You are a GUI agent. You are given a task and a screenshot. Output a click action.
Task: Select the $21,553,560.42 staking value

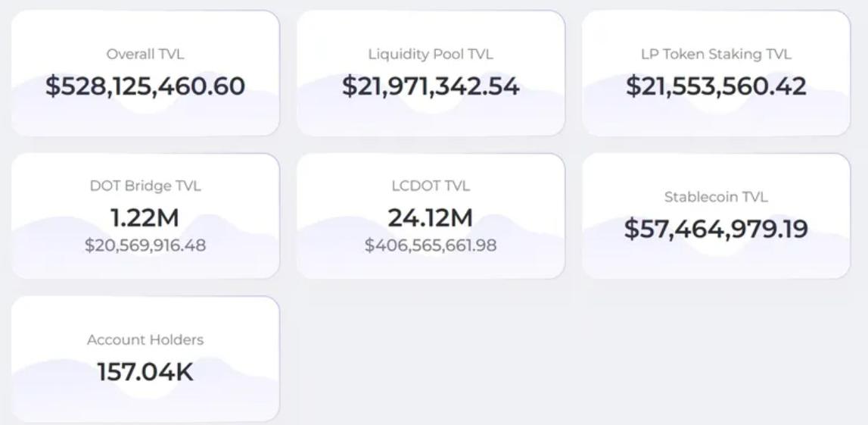pos(716,86)
